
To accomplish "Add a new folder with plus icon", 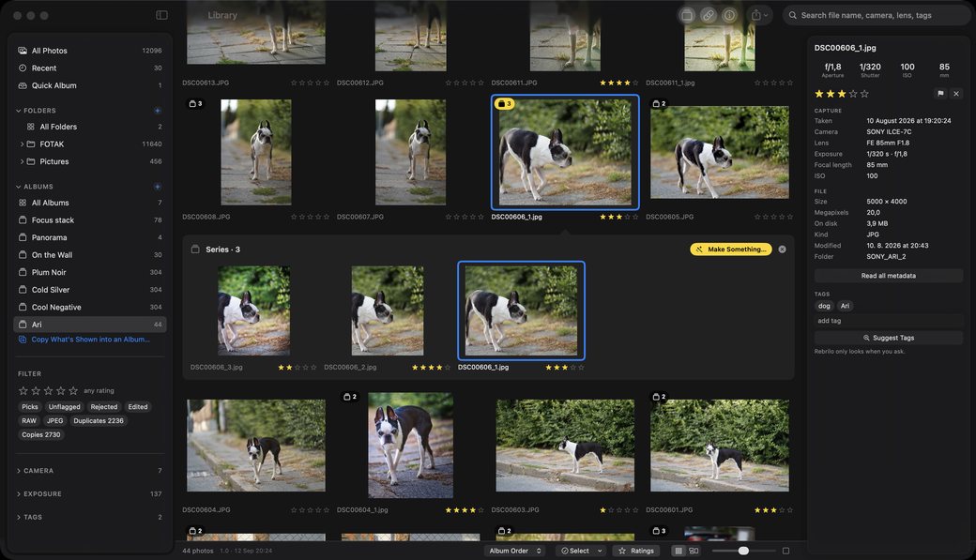I will click(158, 111).
